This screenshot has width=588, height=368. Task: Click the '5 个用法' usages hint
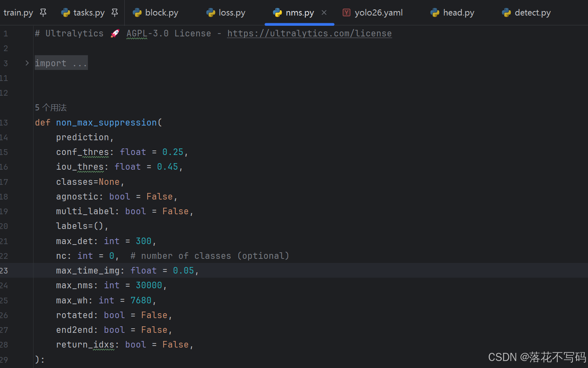51,108
